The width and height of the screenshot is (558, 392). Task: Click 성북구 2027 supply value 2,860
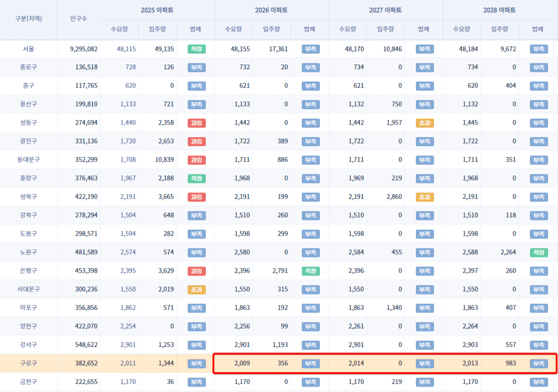[394, 196]
